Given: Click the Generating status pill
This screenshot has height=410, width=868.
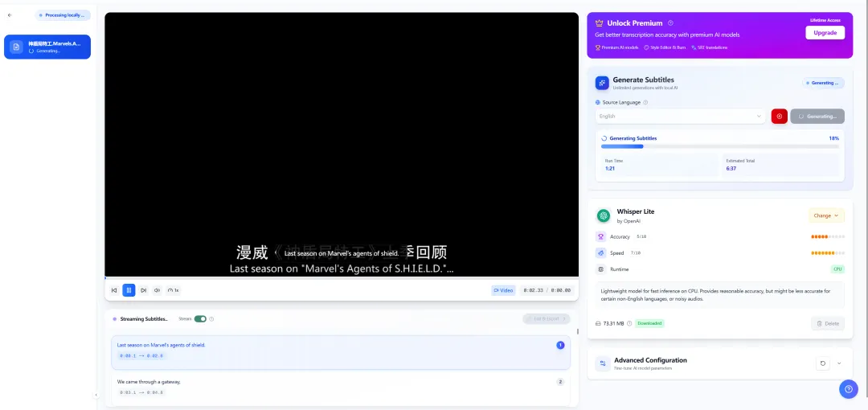Looking at the screenshot, I should pos(823,83).
